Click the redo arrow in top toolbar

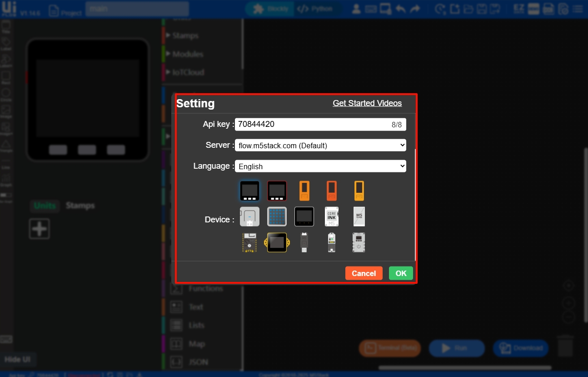414,9
